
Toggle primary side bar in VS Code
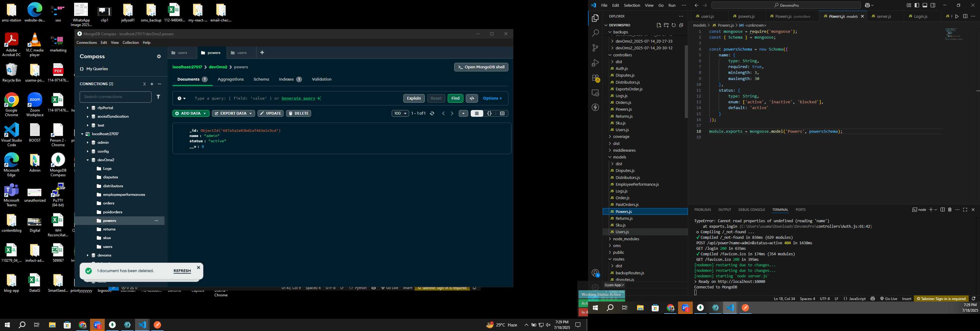(x=917, y=5)
